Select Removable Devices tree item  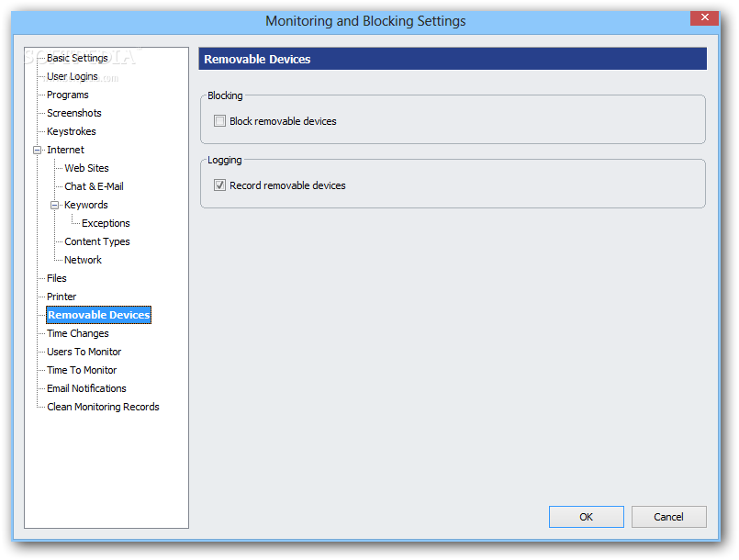point(98,316)
